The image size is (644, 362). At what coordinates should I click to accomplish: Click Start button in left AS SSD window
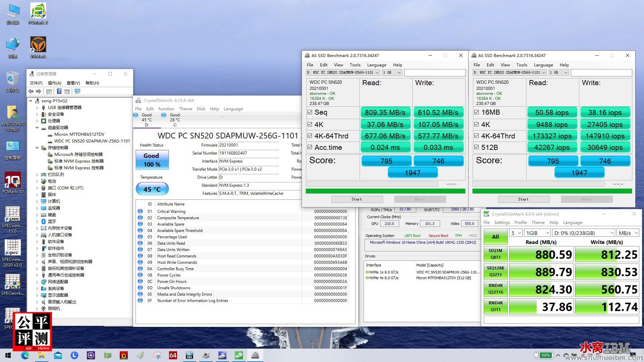[x=357, y=199]
